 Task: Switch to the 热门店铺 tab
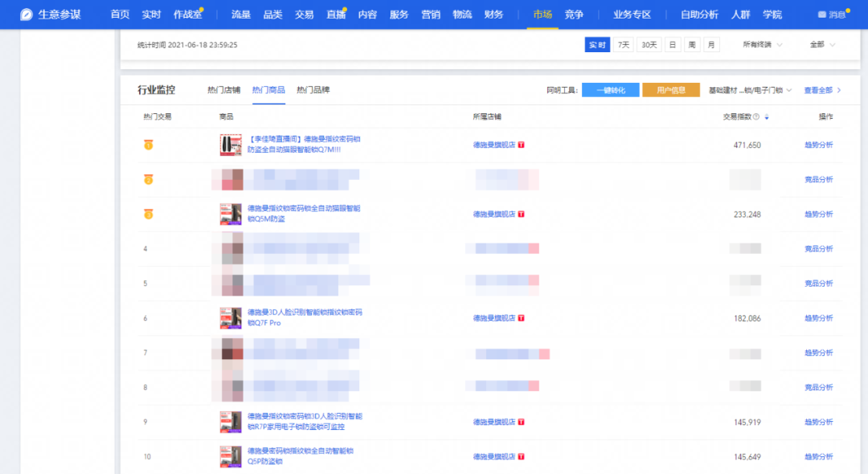[x=223, y=90]
